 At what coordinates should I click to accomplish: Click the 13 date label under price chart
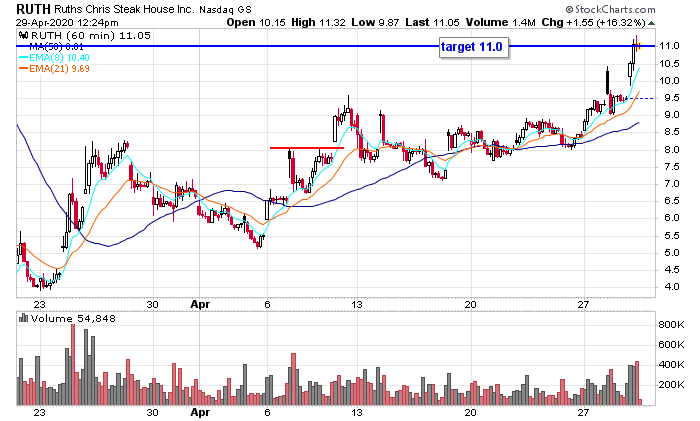(x=356, y=304)
